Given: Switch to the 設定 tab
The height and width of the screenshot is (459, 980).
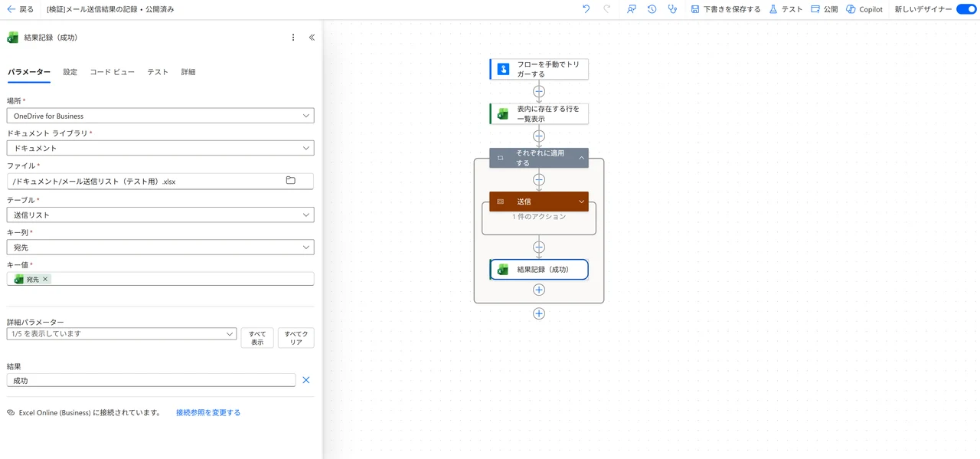Looking at the screenshot, I should point(70,72).
